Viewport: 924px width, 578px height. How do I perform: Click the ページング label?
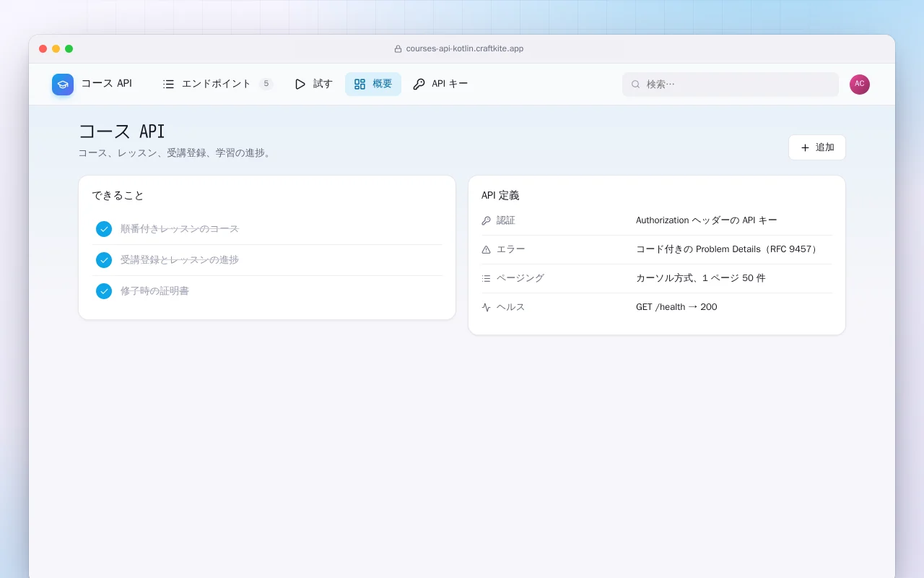(x=520, y=278)
